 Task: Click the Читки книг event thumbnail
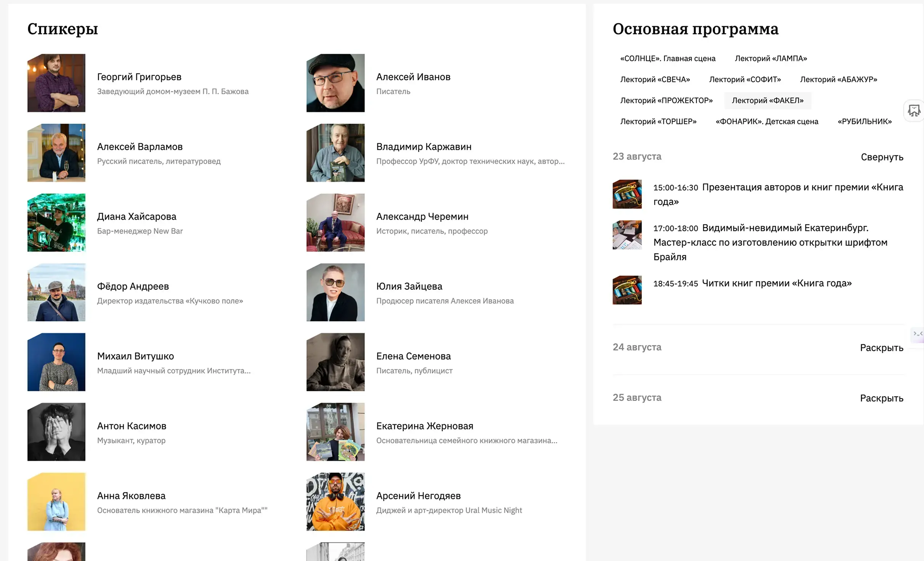tap(627, 290)
